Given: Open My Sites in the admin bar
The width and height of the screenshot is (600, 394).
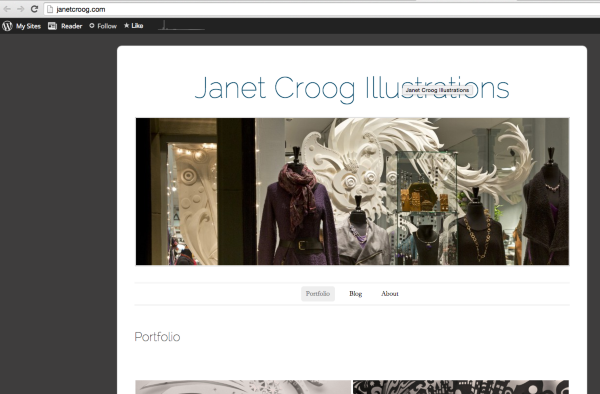Looking at the screenshot, I should 28,26.
